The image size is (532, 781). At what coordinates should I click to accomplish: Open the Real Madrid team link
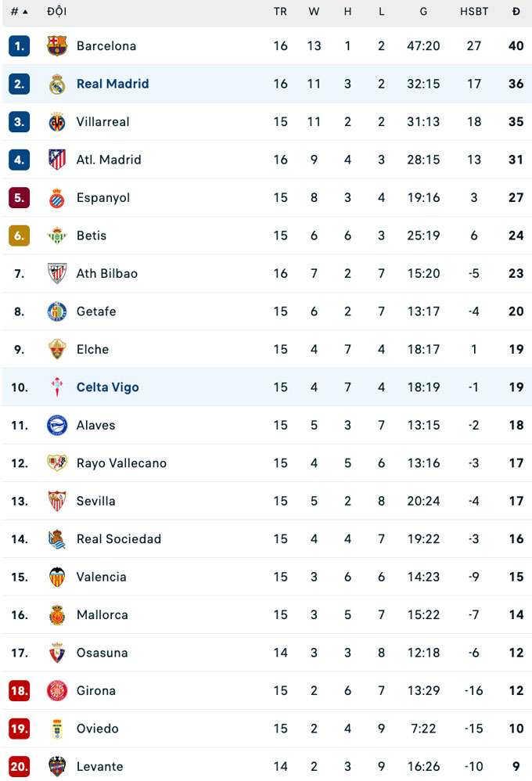[x=113, y=84]
